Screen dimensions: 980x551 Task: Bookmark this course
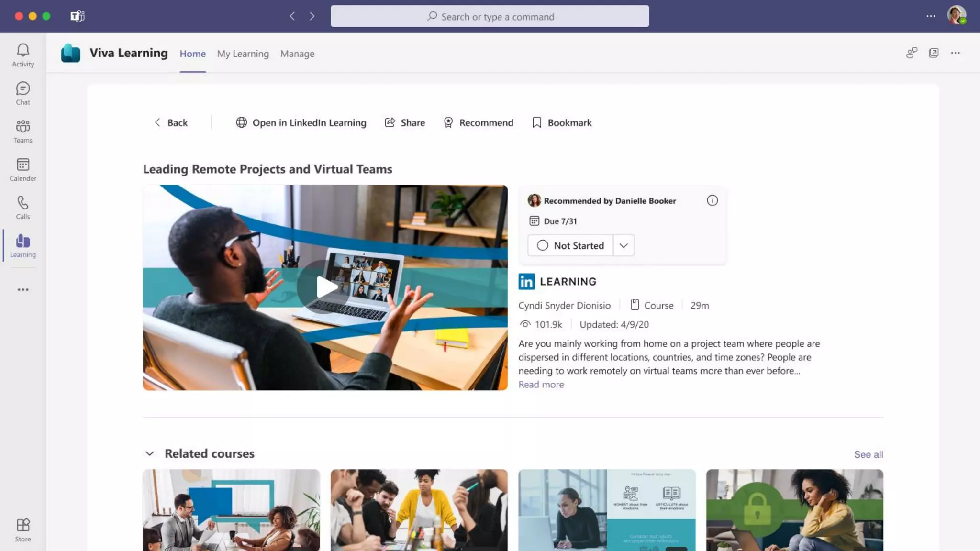[x=562, y=122]
